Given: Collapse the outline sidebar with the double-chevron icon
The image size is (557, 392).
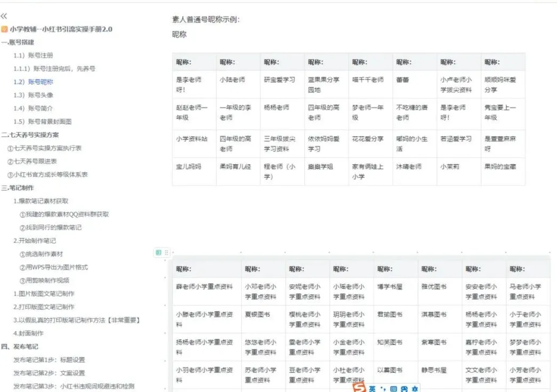Looking at the screenshot, I should (x=4, y=16).
